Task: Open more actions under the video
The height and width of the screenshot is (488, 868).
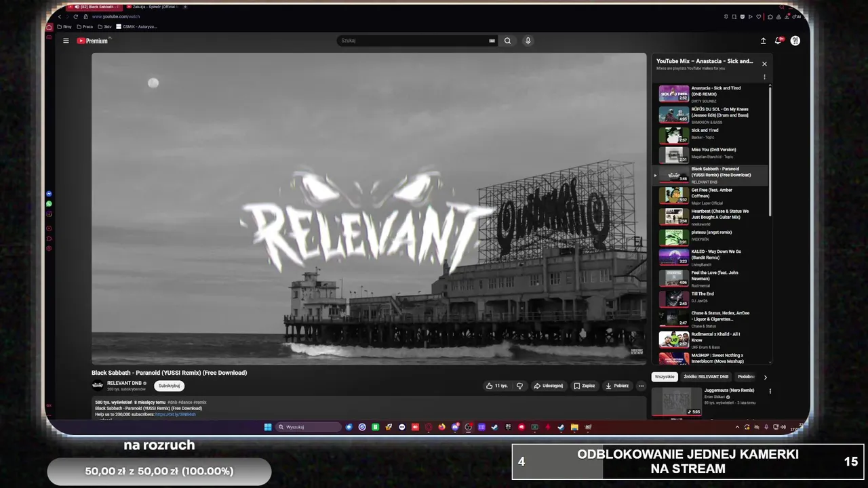Action: pos(641,386)
